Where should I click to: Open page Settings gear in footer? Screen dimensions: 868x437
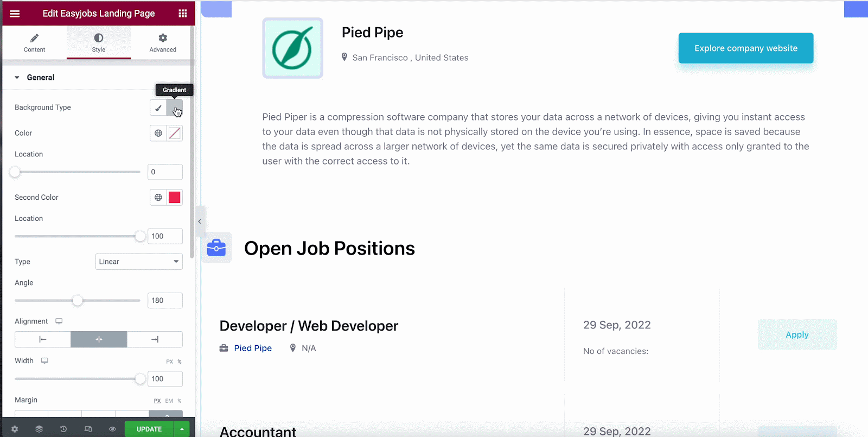pyautogui.click(x=15, y=429)
